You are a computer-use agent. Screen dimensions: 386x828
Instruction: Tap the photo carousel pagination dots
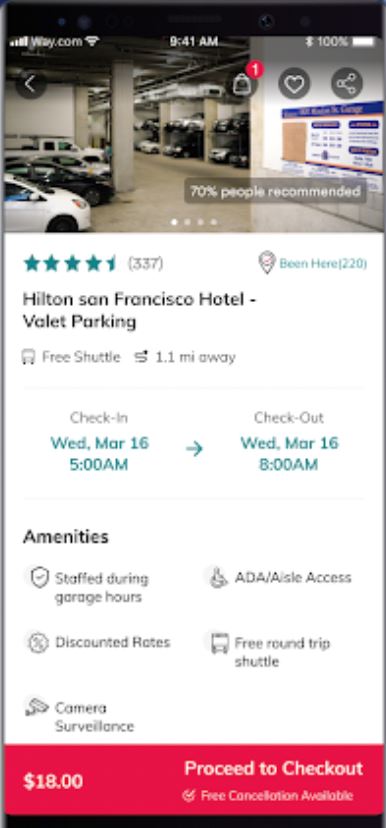point(194,222)
